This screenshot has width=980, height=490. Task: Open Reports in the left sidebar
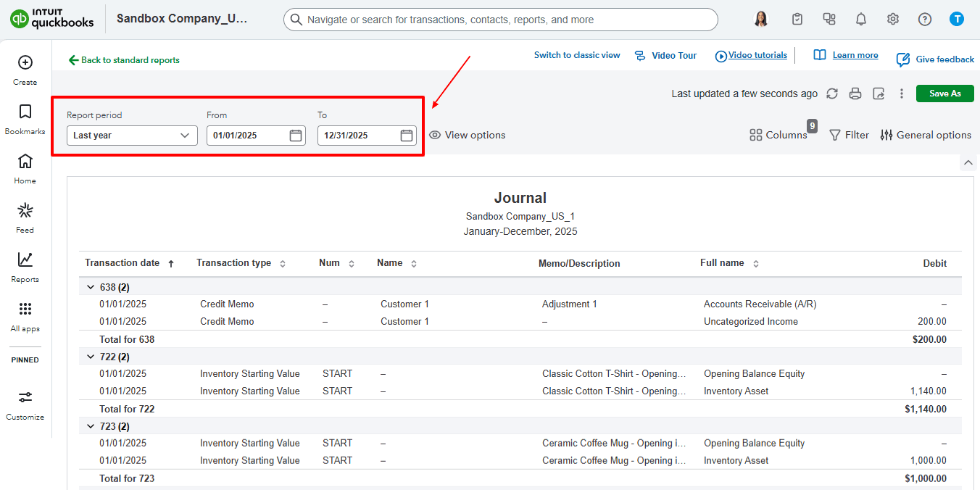(25, 266)
